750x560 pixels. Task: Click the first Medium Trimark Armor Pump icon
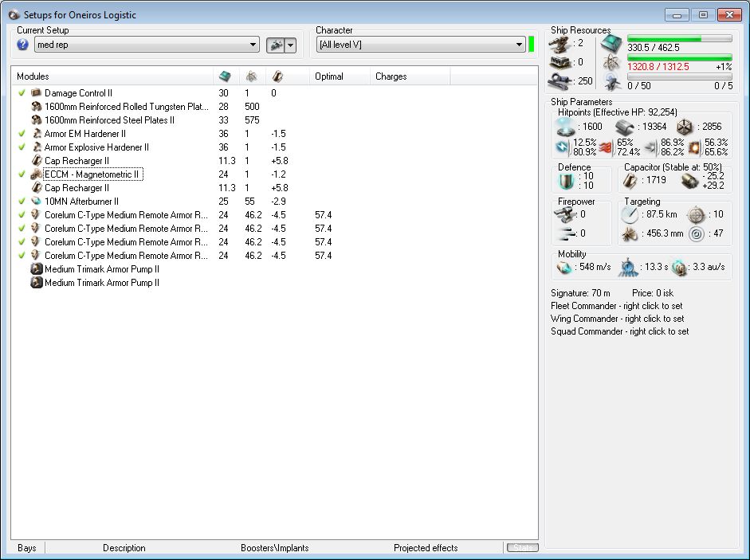coord(37,268)
